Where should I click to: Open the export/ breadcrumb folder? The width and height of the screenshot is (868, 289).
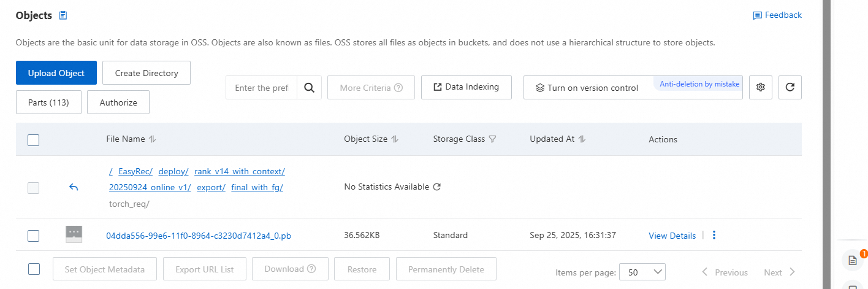[x=211, y=187]
